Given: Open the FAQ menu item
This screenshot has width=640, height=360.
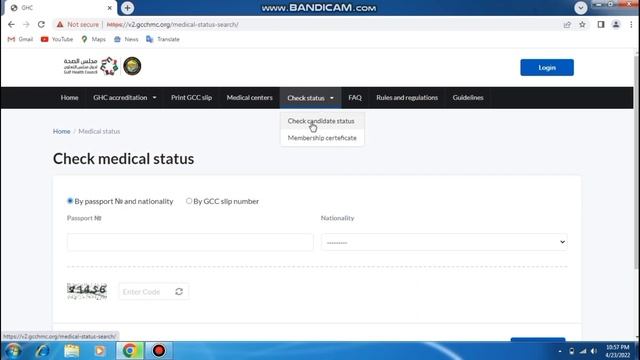Looking at the screenshot, I should [x=355, y=98].
